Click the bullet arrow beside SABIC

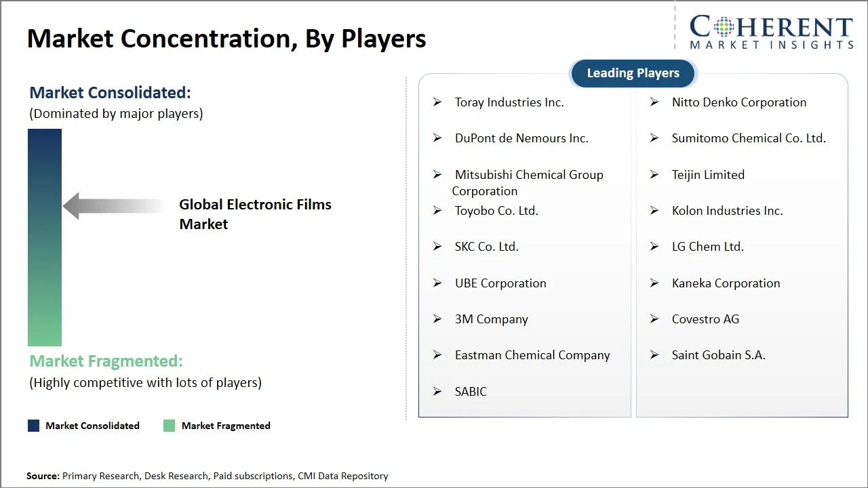click(437, 392)
